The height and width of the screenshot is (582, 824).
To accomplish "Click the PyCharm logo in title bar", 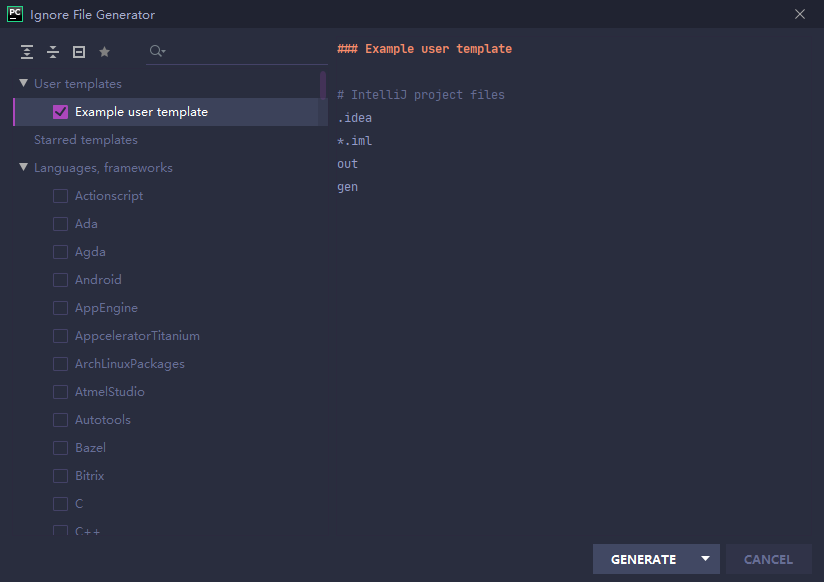I will pyautogui.click(x=15, y=14).
